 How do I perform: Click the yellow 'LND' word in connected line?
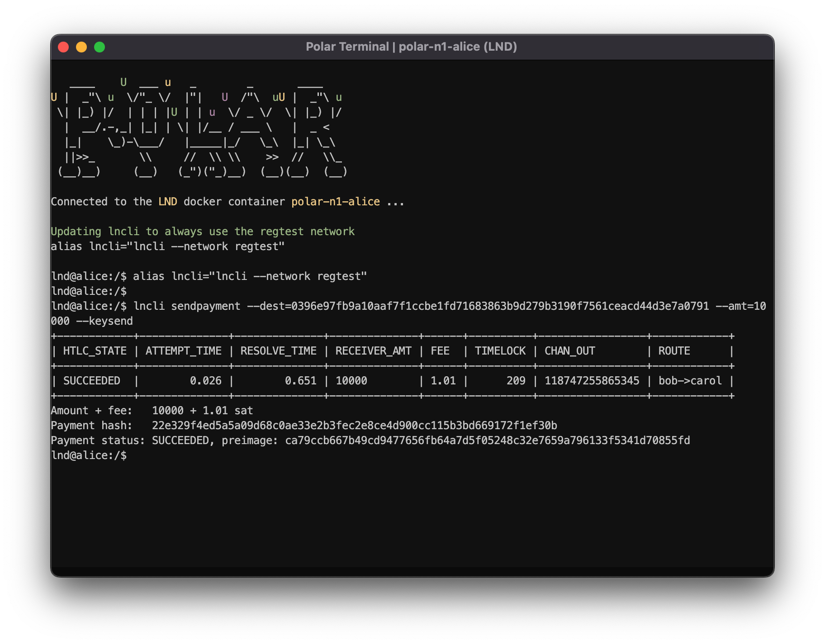tap(168, 202)
